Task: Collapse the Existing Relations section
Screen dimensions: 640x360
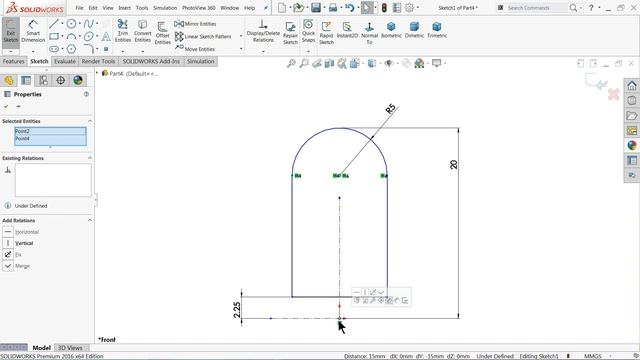Action: click(90, 158)
